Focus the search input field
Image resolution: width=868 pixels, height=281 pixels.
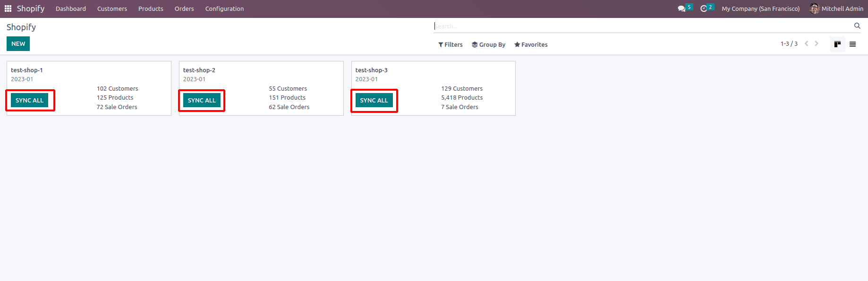[x=642, y=26]
